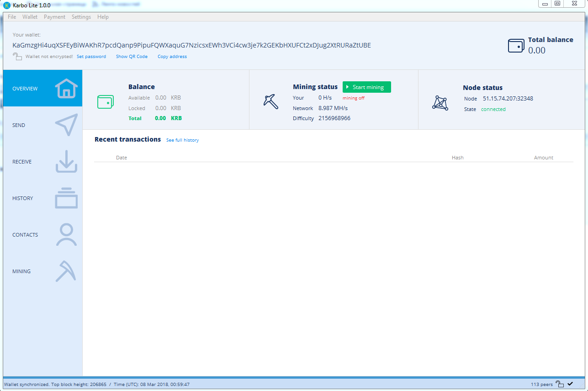Open the Mining pickaxe sidebar icon

point(66,271)
